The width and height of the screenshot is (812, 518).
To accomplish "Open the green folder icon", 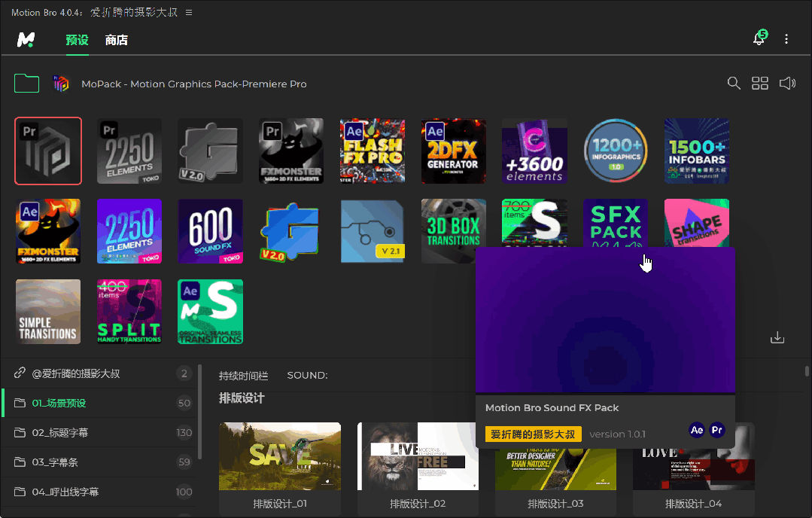I will pyautogui.click(x=27, y=84).
